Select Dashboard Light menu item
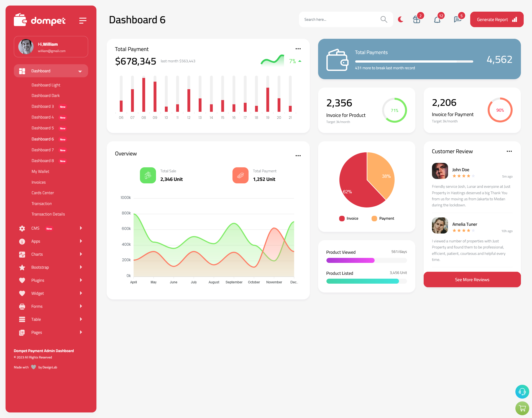The image size is (532, 418). [45, 85]
